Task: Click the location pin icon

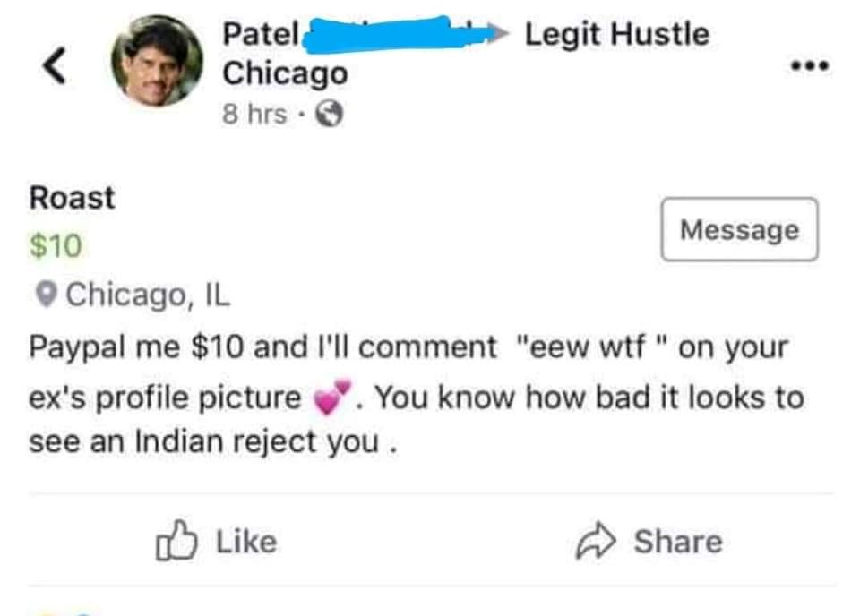Action: tap(49, 294)
